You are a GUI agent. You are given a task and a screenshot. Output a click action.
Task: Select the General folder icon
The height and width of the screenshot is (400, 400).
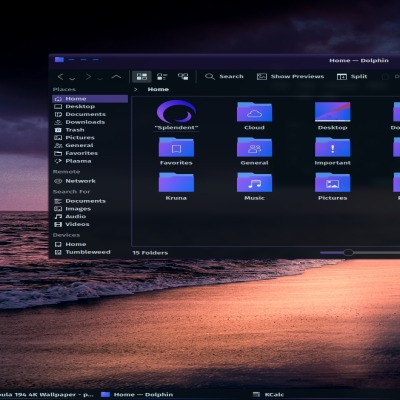click(254, 147)
